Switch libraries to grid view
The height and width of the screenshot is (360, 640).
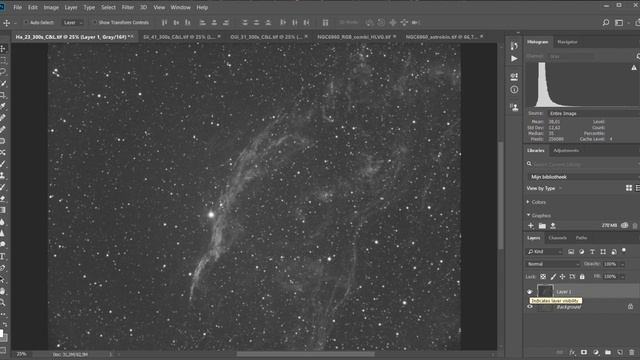click(x=629, y=188)
